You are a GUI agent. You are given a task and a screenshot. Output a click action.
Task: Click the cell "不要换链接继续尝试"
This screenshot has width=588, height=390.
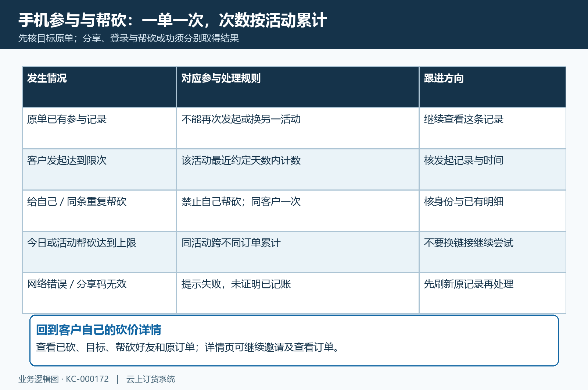coord(492,252)
